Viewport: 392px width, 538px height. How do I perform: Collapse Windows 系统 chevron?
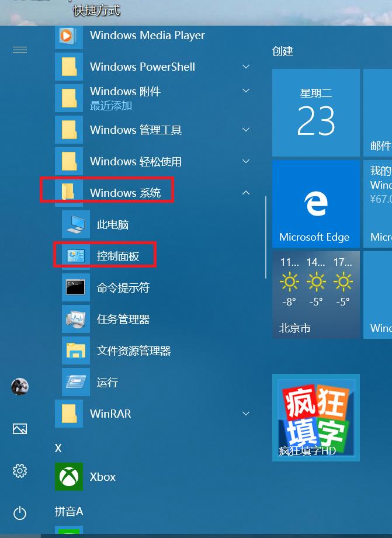click(x=246, y=193)
